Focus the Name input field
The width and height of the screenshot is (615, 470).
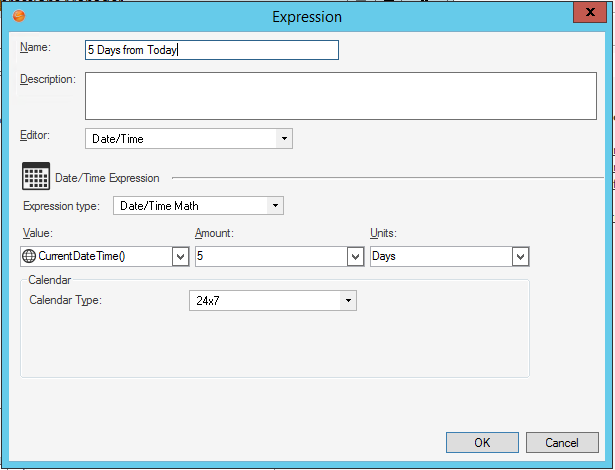tap(211, 50)
